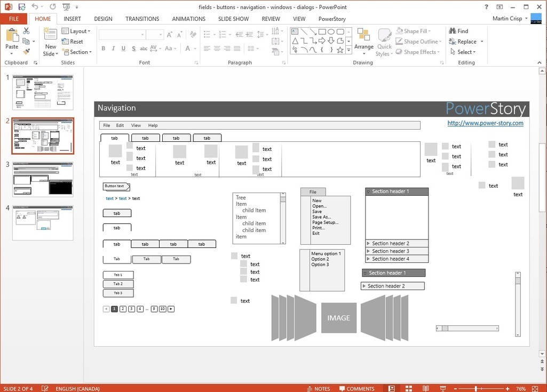This screenshot has width=547, height=392.
Task: Select the Format Painter brush
Action: [x=26, y=52]
